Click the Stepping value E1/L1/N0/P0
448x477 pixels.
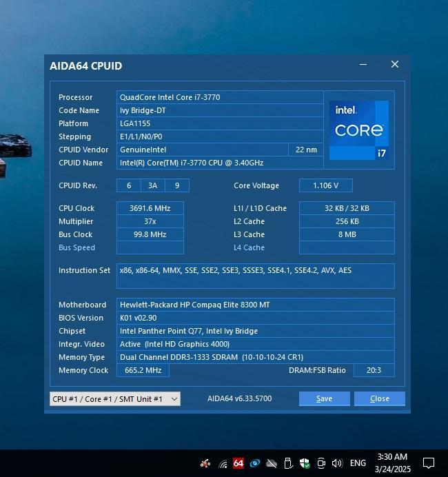click(x=220, y=136)
